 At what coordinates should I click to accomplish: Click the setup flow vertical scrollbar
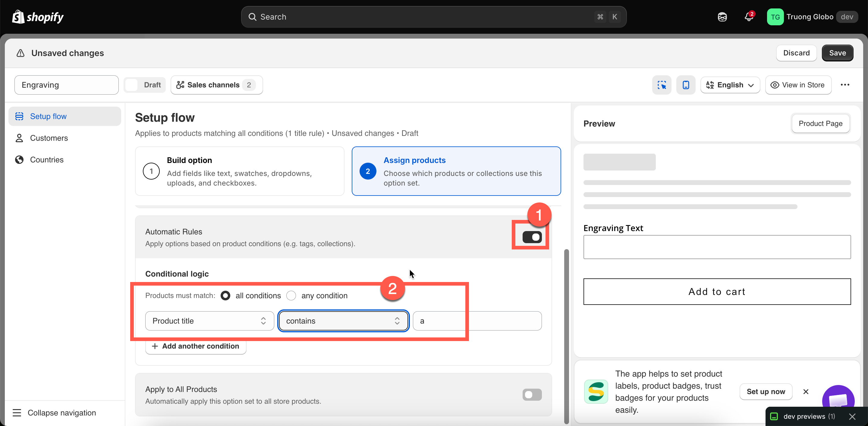567,337
